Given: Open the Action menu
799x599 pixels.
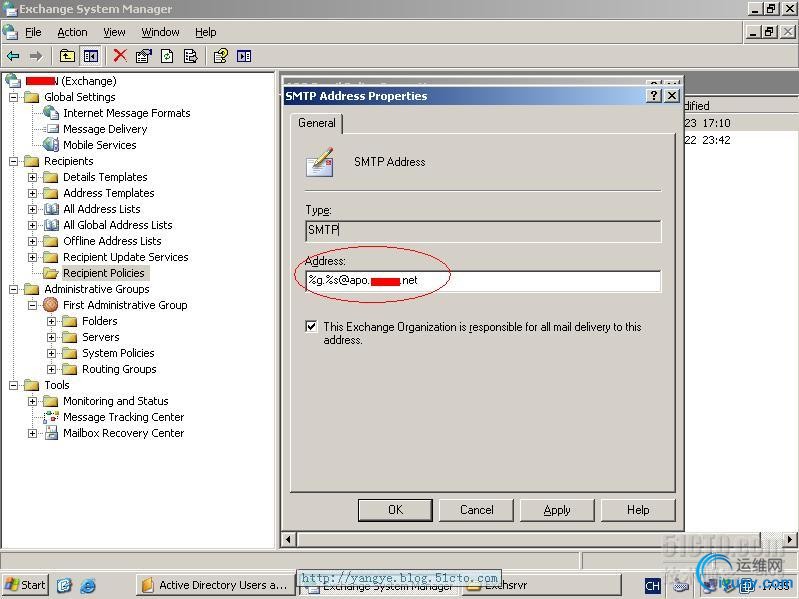Looking at the screenshot, I should [x=72, y=32].
